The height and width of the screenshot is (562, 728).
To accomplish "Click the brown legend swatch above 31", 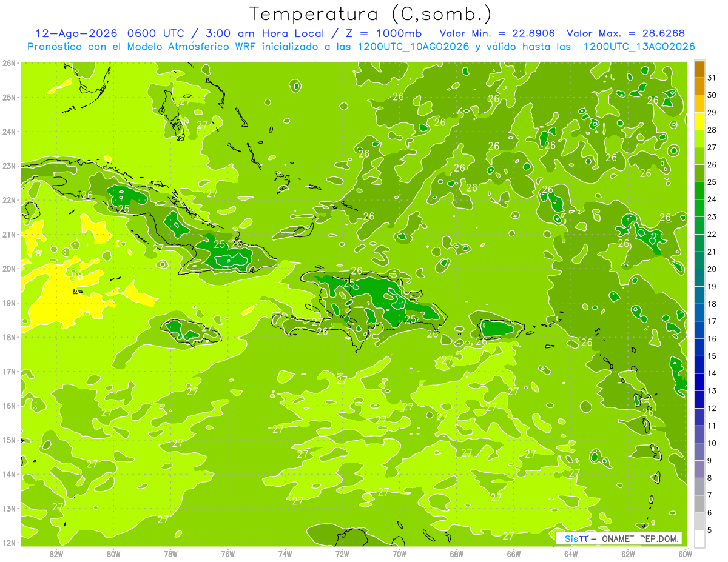I will (699, 69).
